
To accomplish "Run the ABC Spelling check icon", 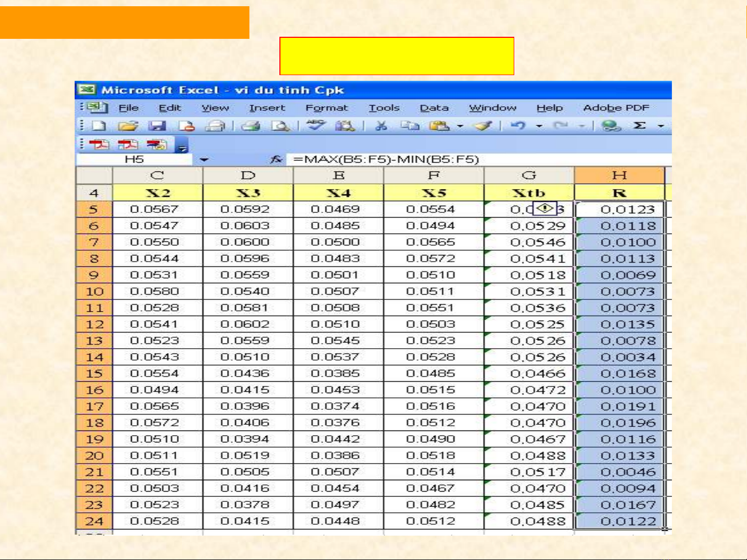I will tap(316, 125).
